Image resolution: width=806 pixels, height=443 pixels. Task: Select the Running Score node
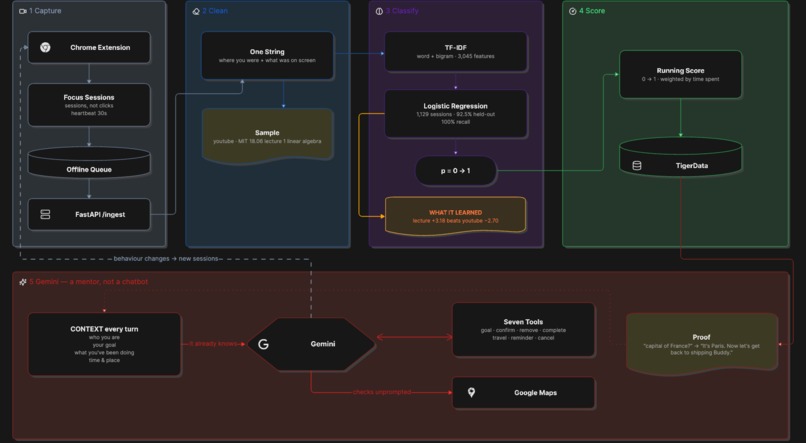click(x=680, y=75)
